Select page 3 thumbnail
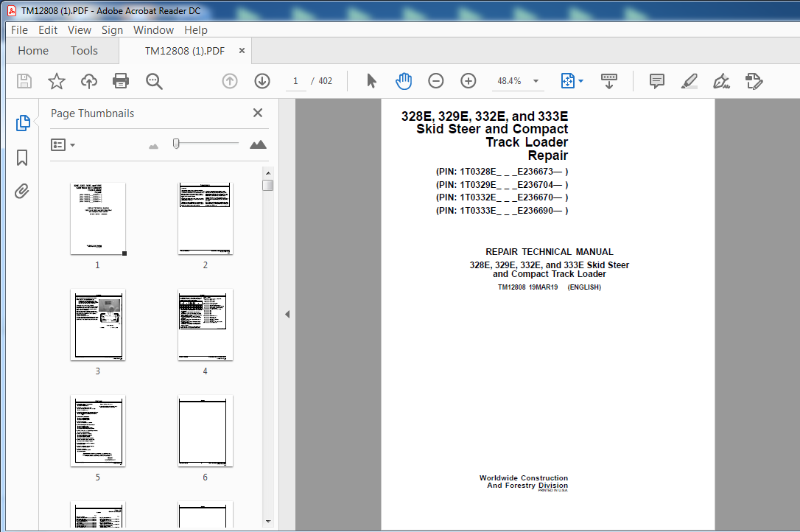Screen dimensions: 800x532 click(98, 325)
